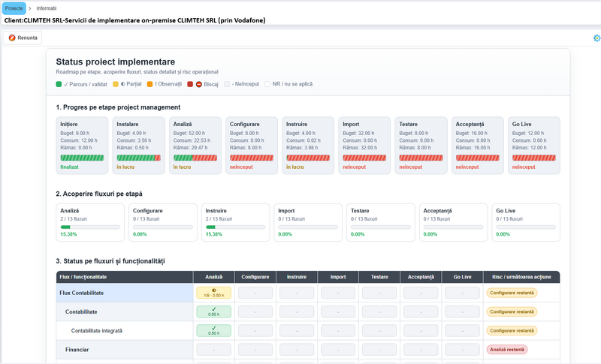Screen dimensions: 601x364
Task: Click '0 / 13 fluxuri' under Import coverage
Action: click(x=291, y=219)
